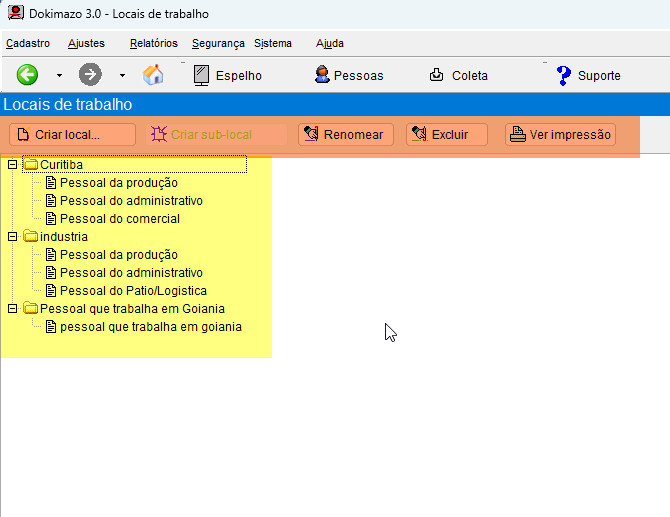Open back button history dropdown arrow
Viewport: 670px width, 517px height.
point(59,76)
